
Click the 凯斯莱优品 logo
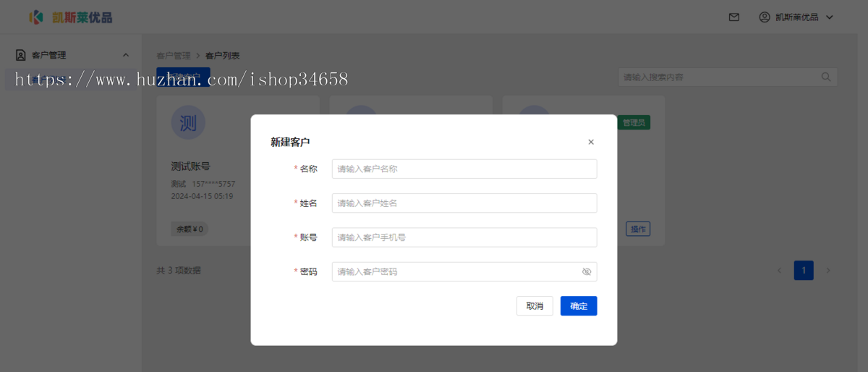(71, 17)
